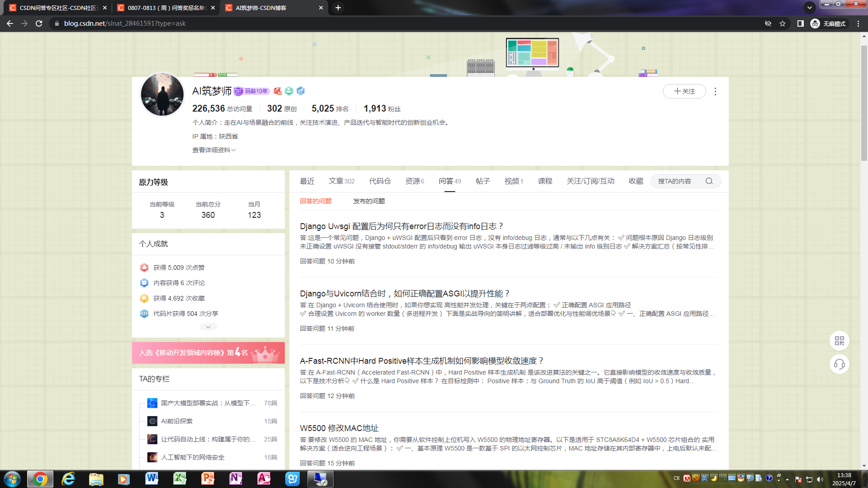Show 回答的问题 answered questions
Image resolution: width=868 pixels, height=488 pixels.
(x=316, y=201)
